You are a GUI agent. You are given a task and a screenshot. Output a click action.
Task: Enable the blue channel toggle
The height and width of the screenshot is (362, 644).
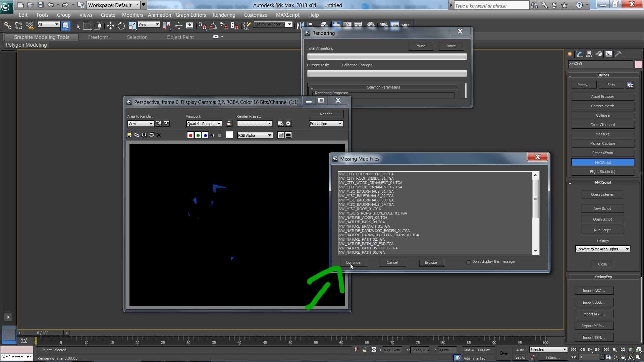(205, 135)
